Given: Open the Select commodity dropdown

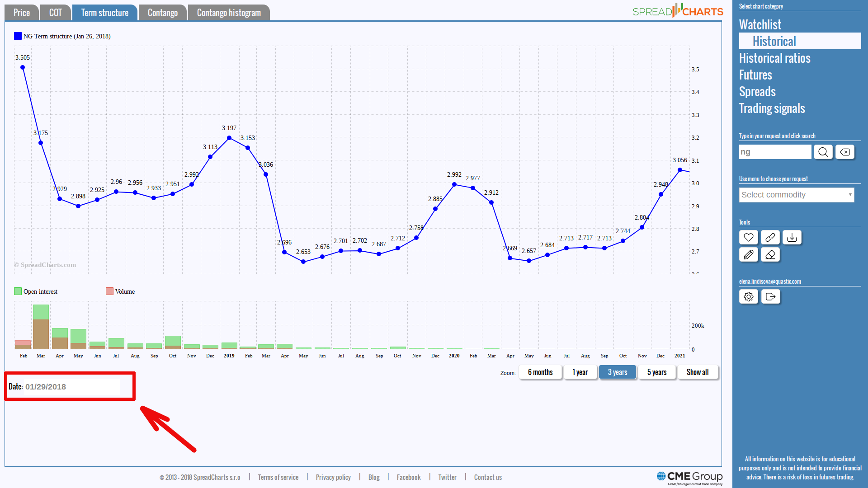Looking at the screenshot, I should coord(797,195).
